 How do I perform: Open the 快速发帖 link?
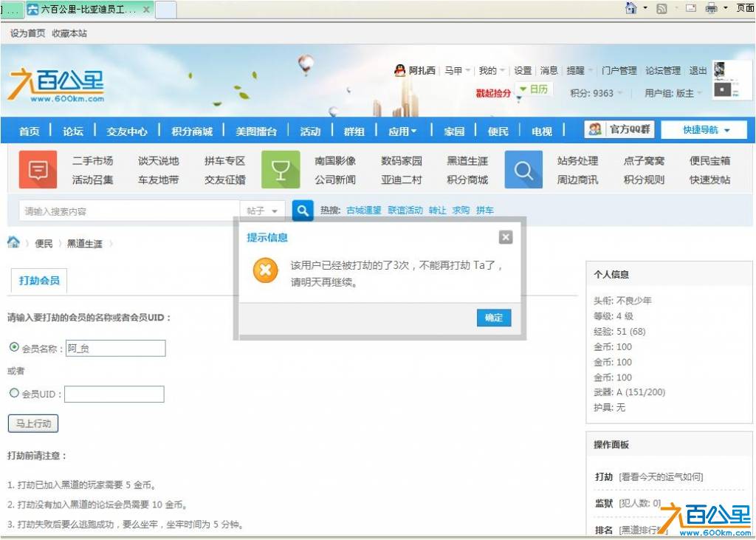tap(709, 180)
